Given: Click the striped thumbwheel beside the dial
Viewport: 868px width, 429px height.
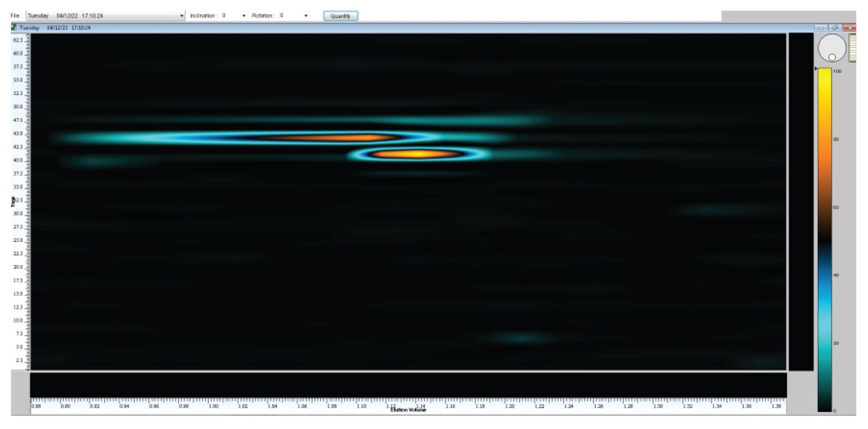Looking at the screenshot, I should [853, 48].
